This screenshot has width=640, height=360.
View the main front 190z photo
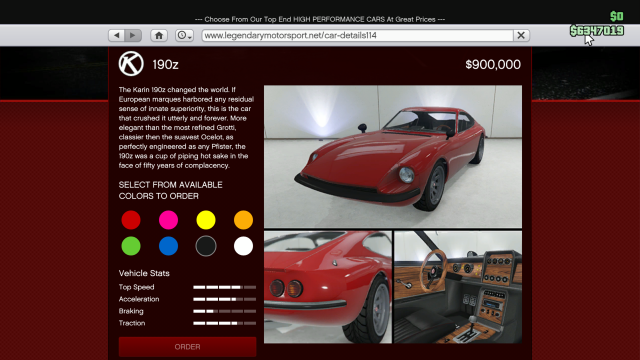[x=393, y=156]
